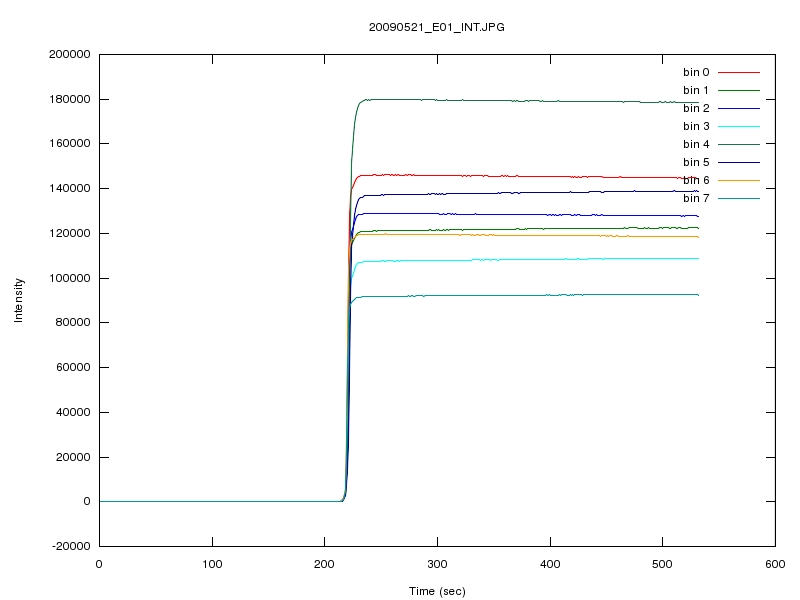The height and width of the screenshot is (600, 800).
Task: Click the y-axis value 160000
Action: [69, 143]
